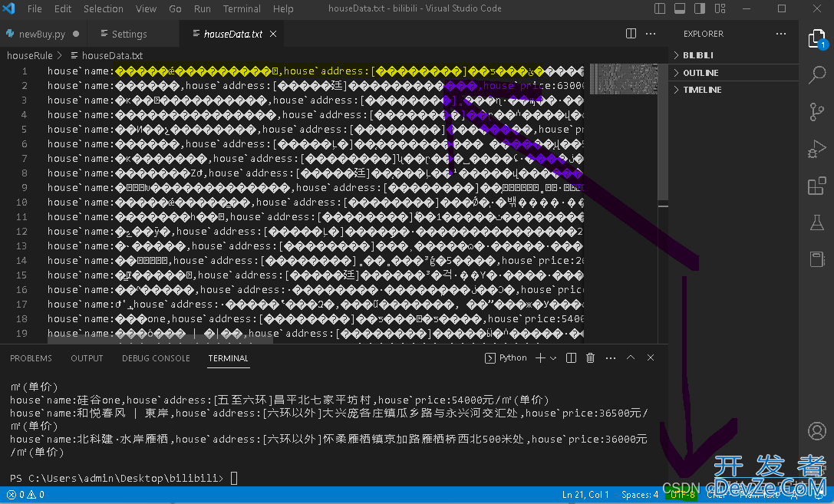834x504 pixels.
Task: Expand the TIMELINE section
Action: (x=733, y=90)
